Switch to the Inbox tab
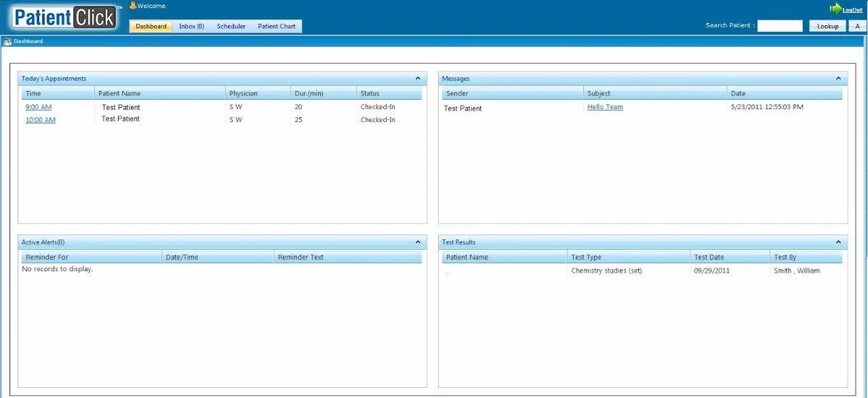 click(191, 26)
